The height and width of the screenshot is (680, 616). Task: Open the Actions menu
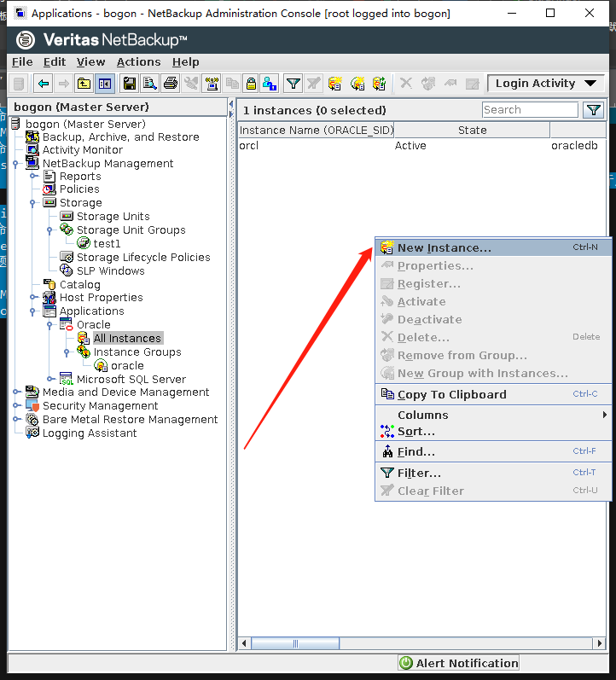coord(138,62)
